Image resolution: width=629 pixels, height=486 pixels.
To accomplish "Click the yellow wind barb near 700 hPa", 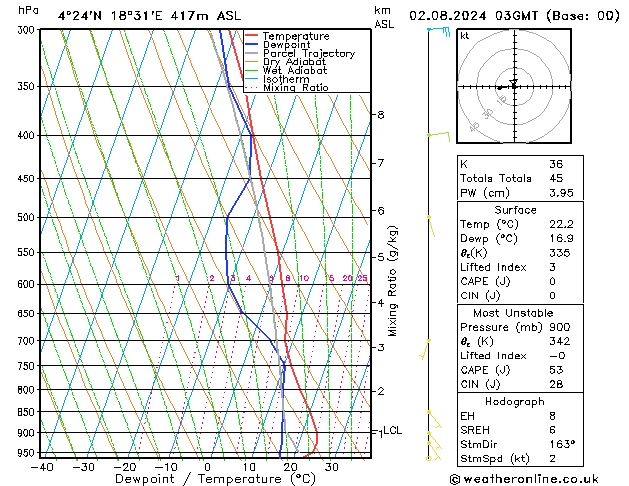I will click(x=425, y=346).
